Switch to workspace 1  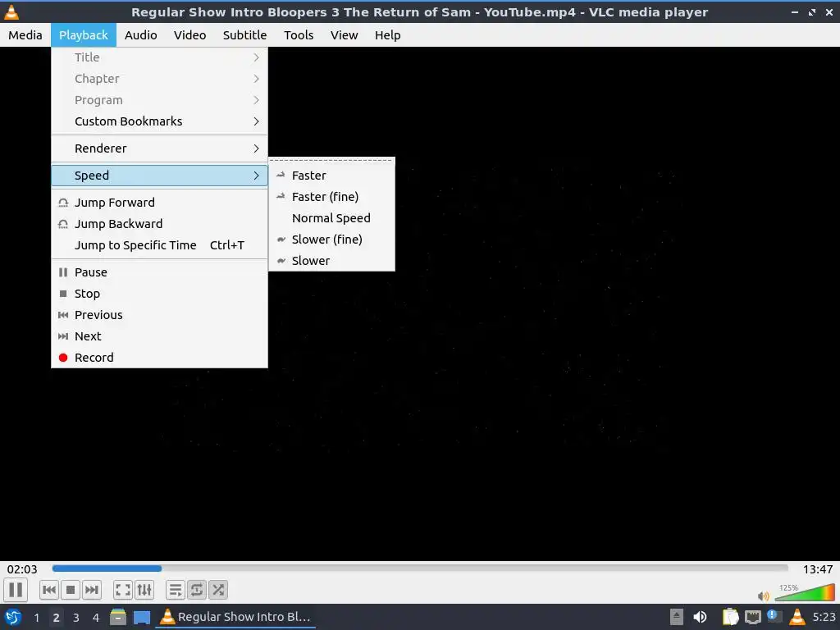pos(36,618)
